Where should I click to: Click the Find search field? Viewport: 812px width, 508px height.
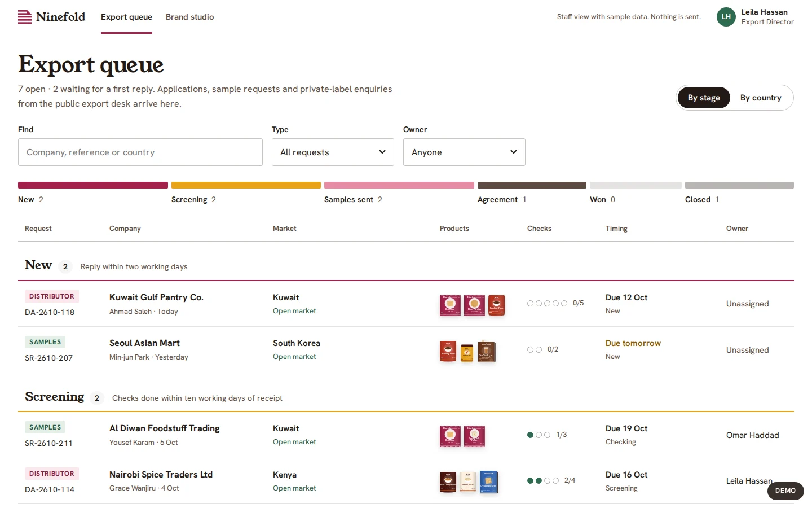coord(140,152)
